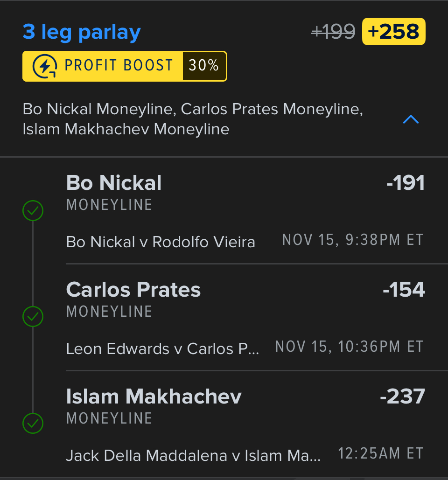The width and height of the screenshot is (448, 480).
Task: Click the green check icon beside Islam Makhachev
Action: tap(33, 424)
